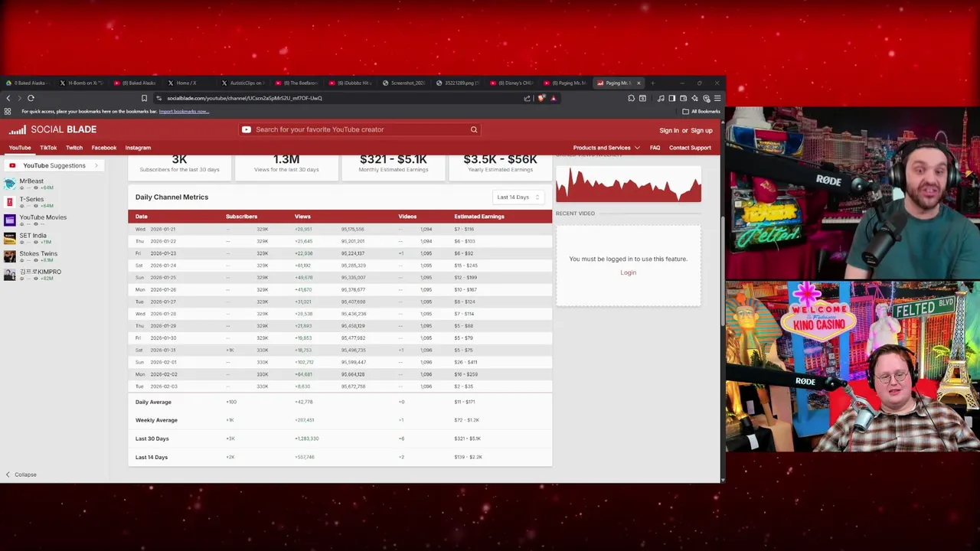Image resolution: width=980 pixels, height=551 pixels.
Task: Open a new browser tab with plus button
Action: click(652, 83)
